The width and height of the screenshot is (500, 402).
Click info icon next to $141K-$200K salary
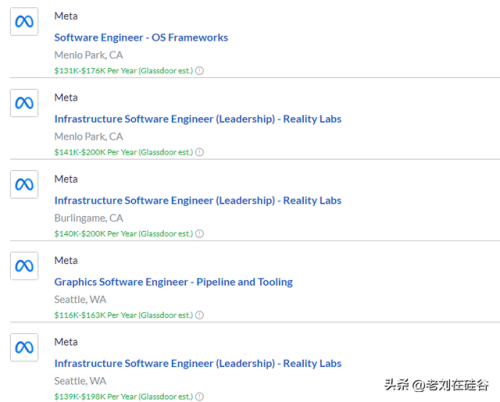(x=199, y=152)
